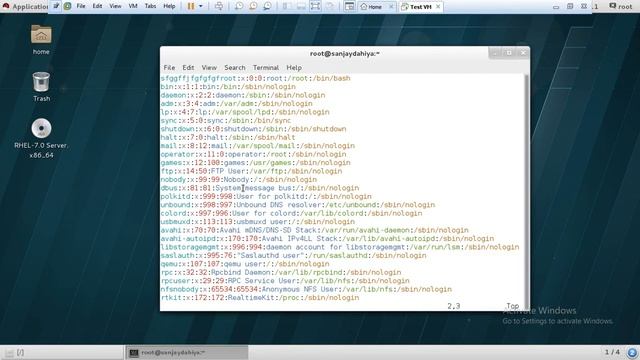The image size is (640, 360).
Task: Click the colord:x:997:996 line
Action: tap(291, 213)
